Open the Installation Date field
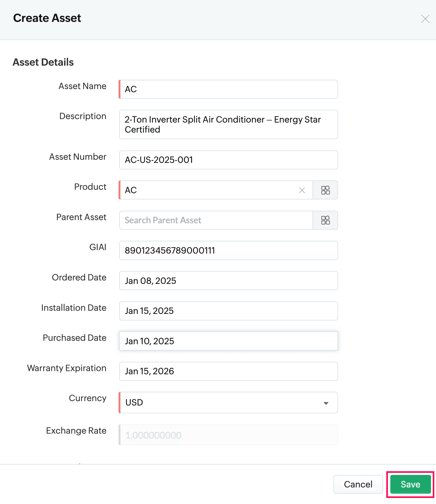 click(x=228, y=311)
